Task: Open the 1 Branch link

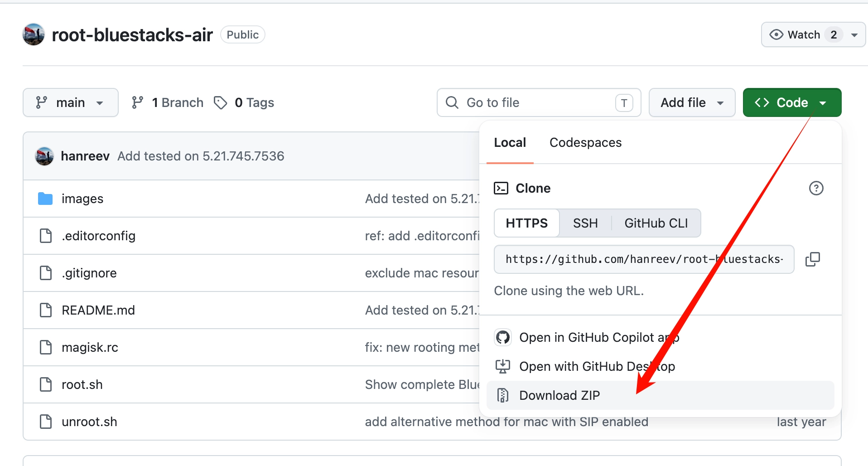Action: coord(167,102)
